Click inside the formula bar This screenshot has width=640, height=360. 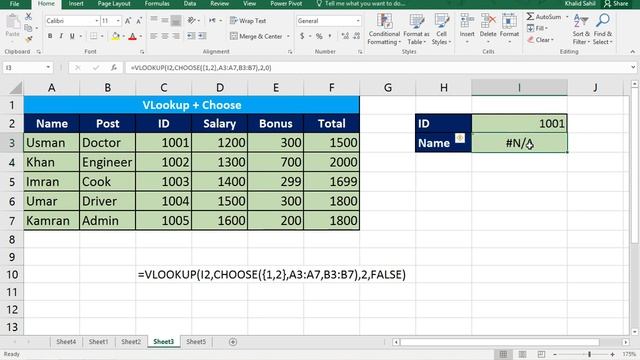pyautogui.click(x=378, y=68)
